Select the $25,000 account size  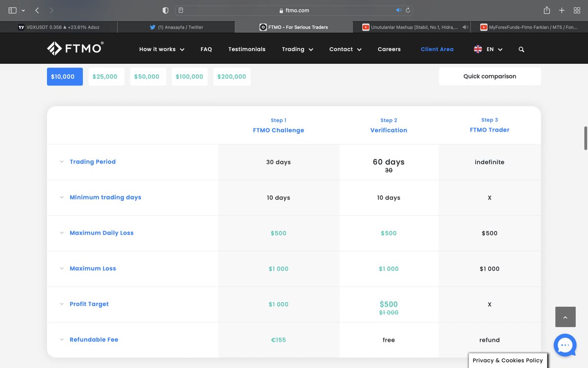pyautogui.click(x=106, y=77)
